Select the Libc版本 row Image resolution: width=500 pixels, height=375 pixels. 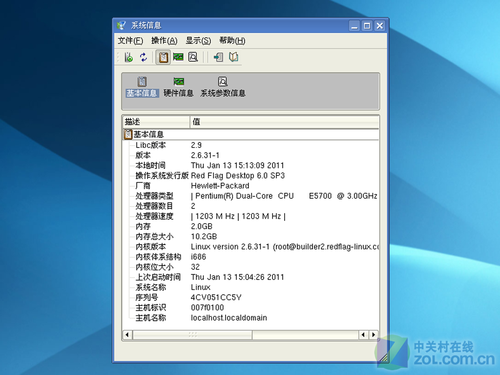point(251,145)
